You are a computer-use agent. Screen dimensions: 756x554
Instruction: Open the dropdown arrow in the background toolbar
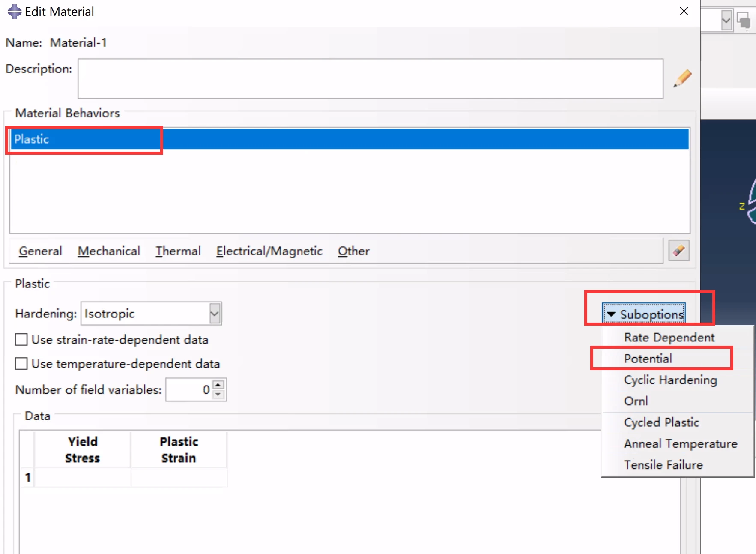[x=726, y=20]
